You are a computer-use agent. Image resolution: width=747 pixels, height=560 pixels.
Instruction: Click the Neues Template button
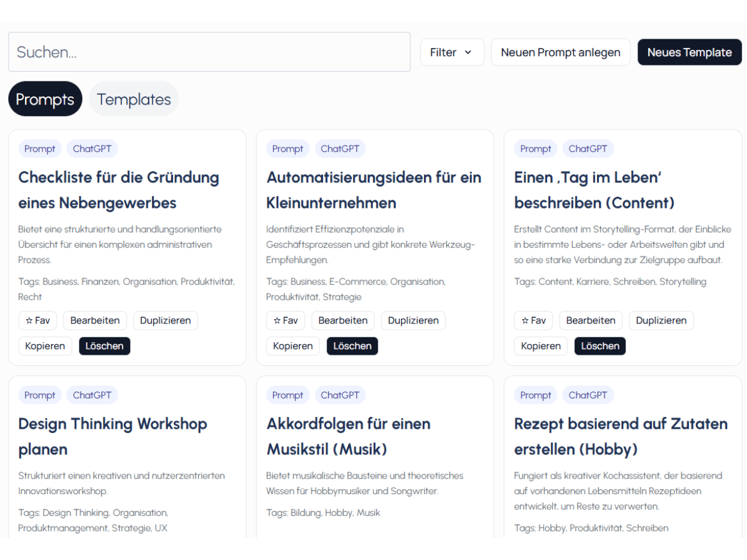690,52
